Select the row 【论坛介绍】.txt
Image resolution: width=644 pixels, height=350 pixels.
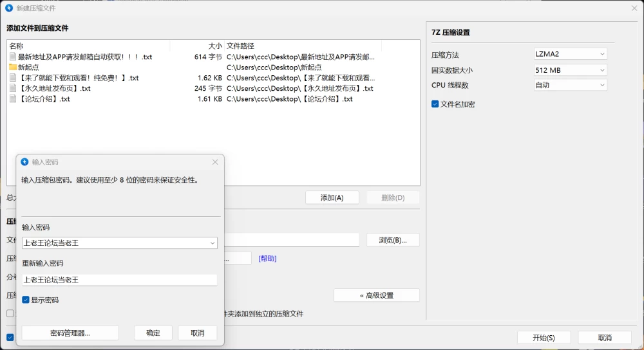[x=44, y=99]
